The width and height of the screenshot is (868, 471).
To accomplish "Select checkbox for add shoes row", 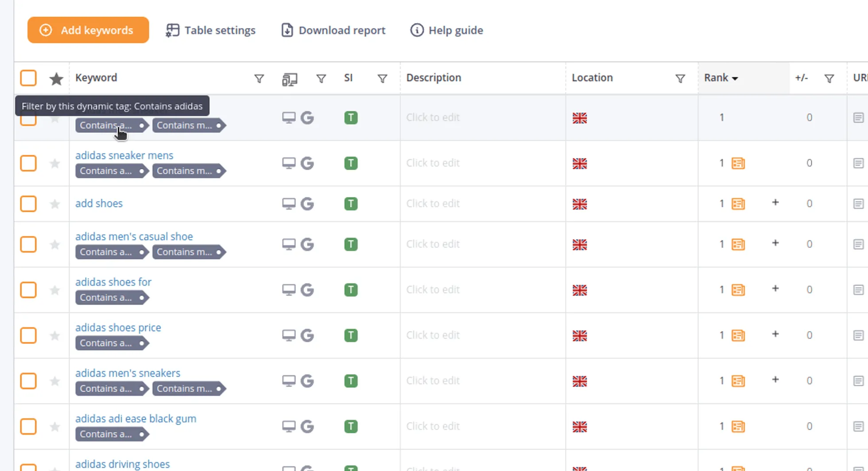I will click(28, 204).
